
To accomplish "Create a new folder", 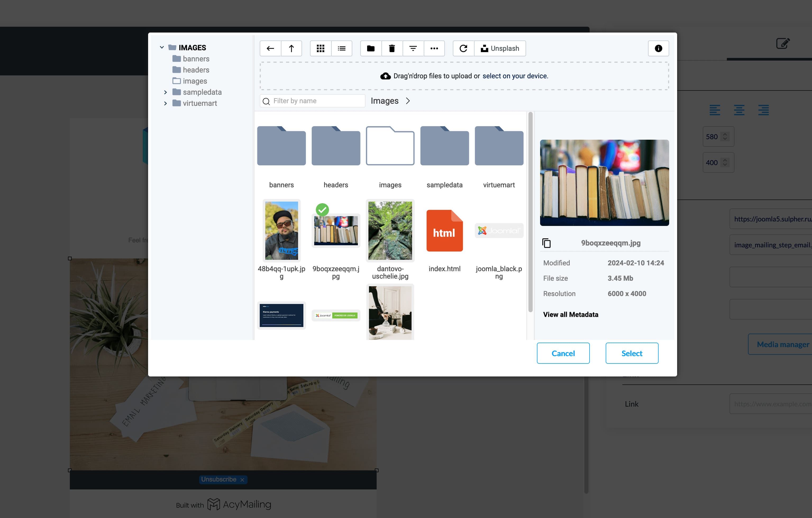I will tap(371, 49).
